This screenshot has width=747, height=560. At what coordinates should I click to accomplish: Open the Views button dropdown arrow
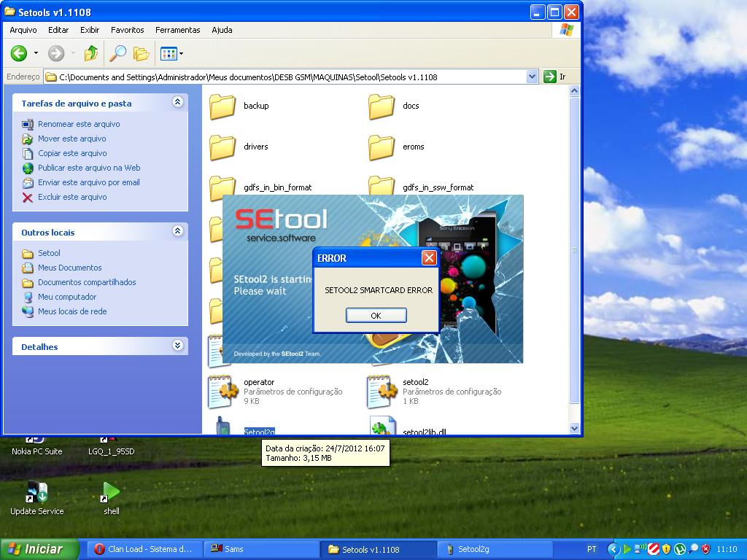point(181,53)
